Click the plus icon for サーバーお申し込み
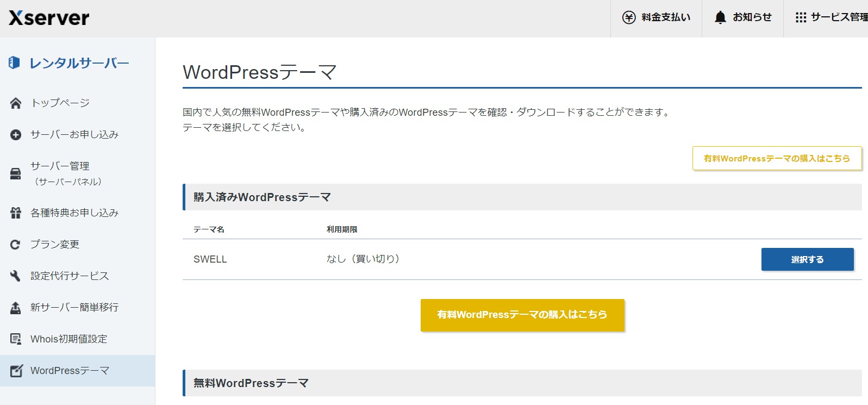Viewport: 868px width, 405px height. point(16,135)
